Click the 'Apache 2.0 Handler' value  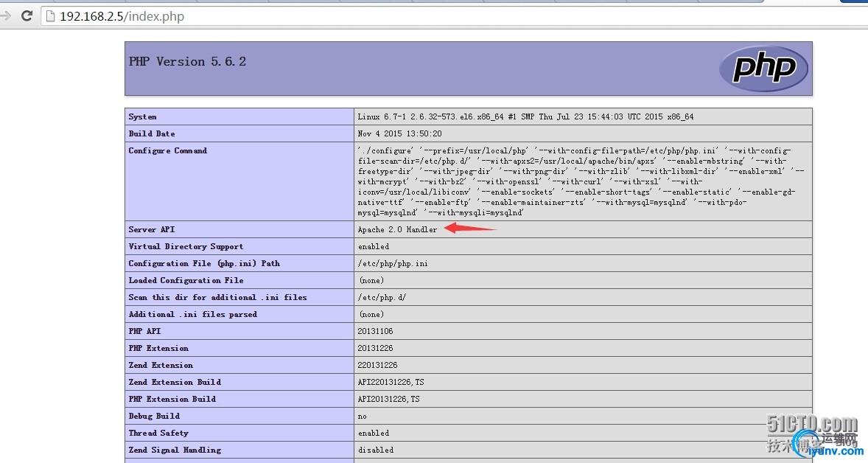tap(397, 229)
